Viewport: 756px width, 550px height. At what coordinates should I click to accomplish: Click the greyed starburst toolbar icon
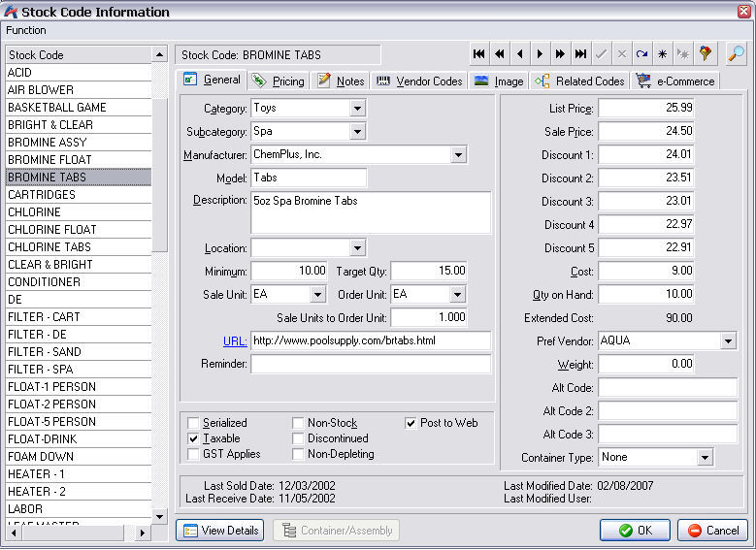[x=682, y=54]
